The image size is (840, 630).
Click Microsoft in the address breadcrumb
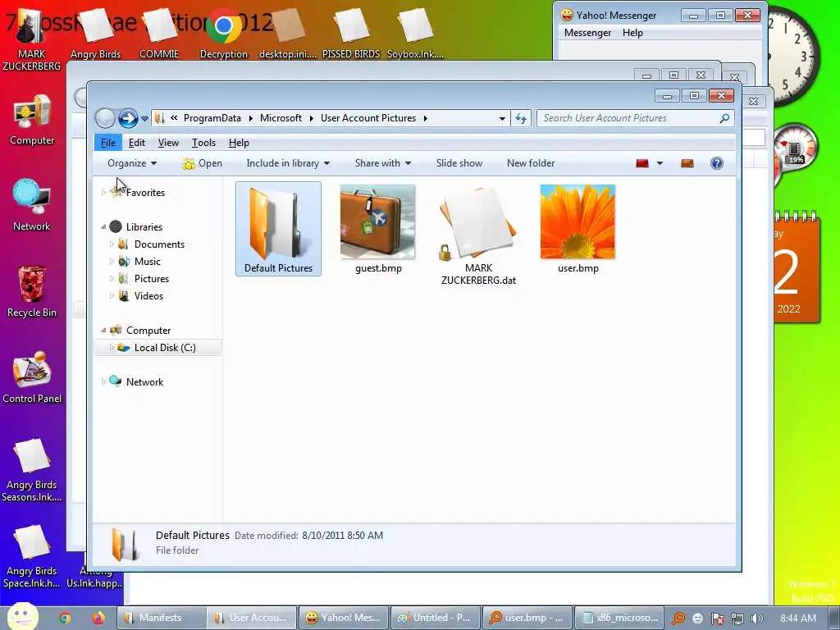[x=281, y=118]
